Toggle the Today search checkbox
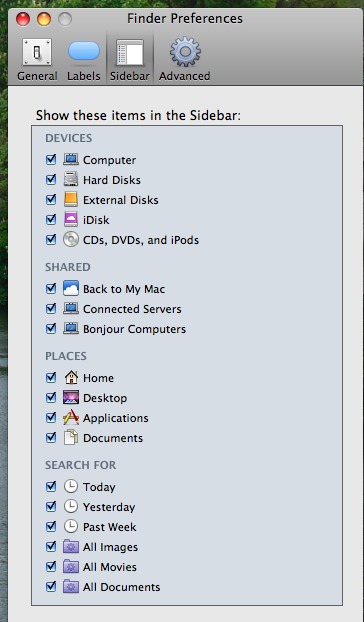The height and width of the screenshot is (622, 364). pyautogui.click(x=51, y=487)
